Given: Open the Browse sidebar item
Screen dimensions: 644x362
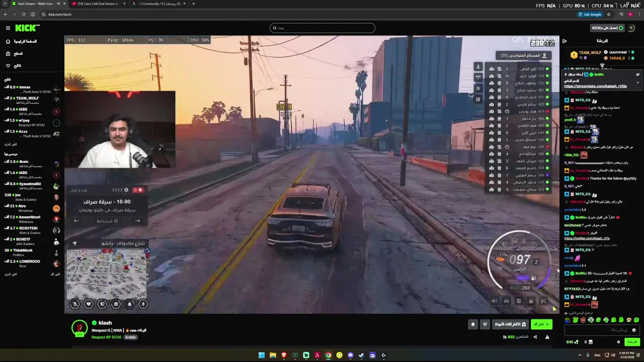Looking at the screenshot, I should 15,53.
